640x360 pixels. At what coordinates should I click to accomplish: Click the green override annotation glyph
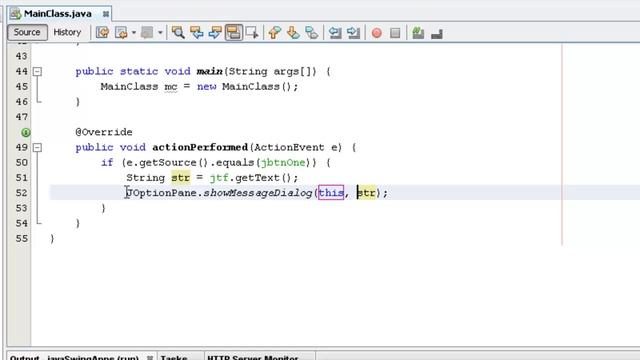(25, 132)
